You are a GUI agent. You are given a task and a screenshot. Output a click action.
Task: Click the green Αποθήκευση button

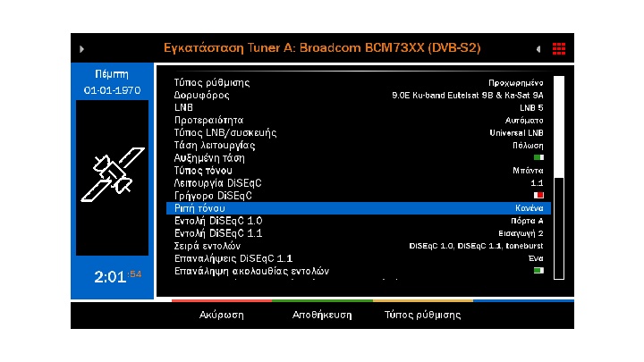point(322,315)
